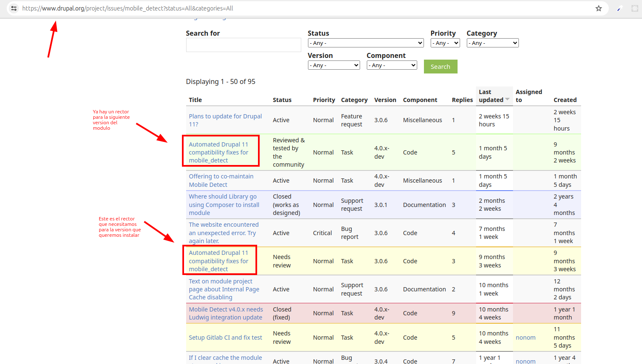Click Closed (works as designed) status cell
The width and height of the screenshot is (642, 364).
[x=287, y=205]
